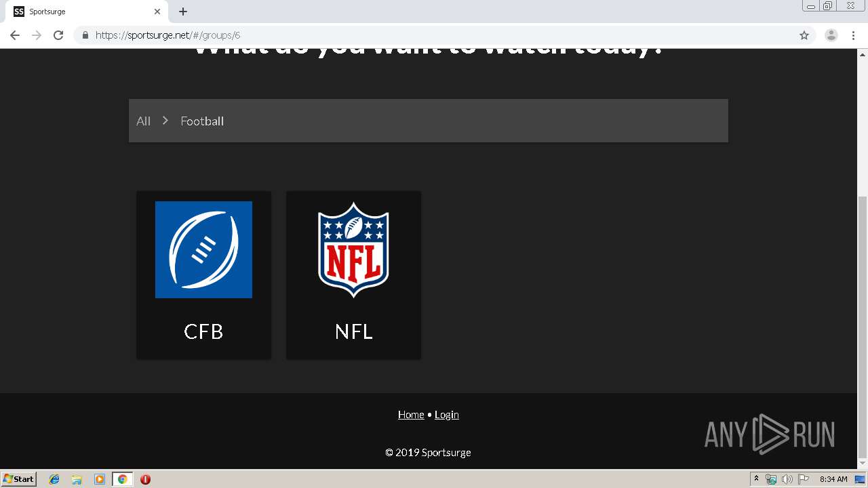Click the browser back arrow

click(15, 35)
